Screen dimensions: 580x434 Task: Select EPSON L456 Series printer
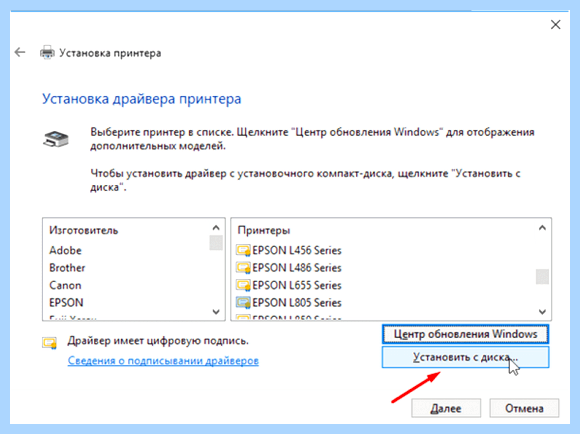(x=297, y=250)
